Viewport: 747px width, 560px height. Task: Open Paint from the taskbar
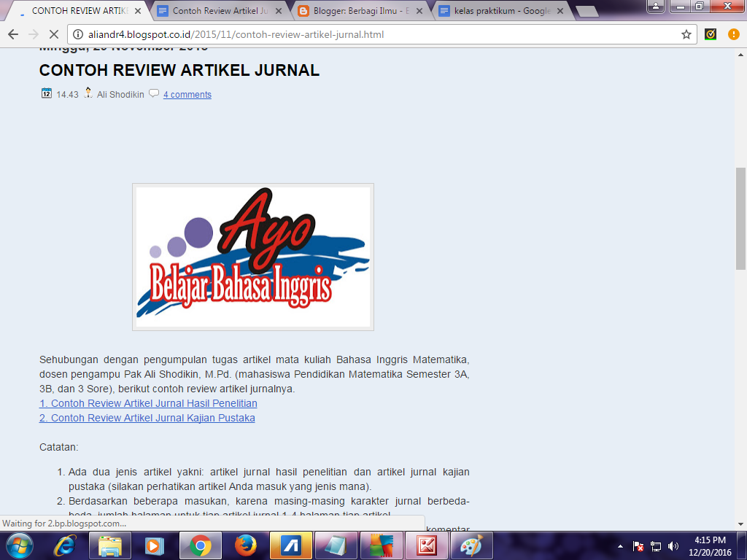(472, 545)
